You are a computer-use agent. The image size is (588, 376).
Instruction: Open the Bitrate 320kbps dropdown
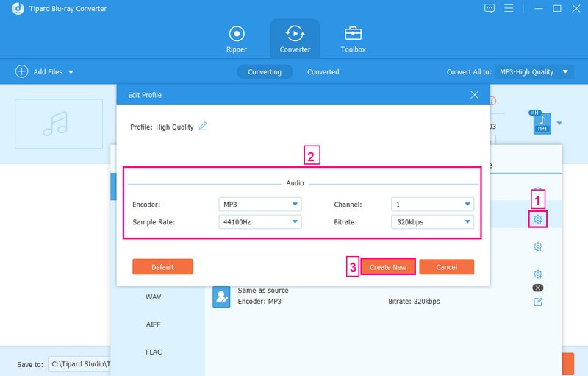pyautogui.click(x=432, y=222)
